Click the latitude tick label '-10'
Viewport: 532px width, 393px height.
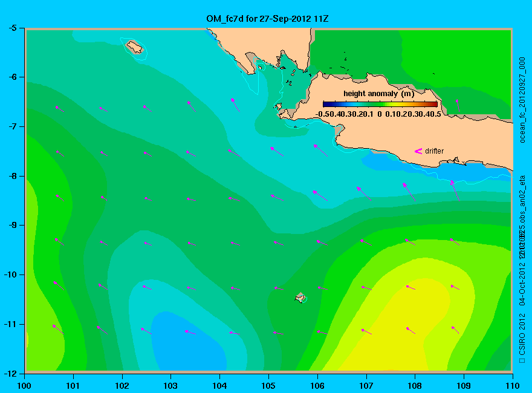pos(10,274)
